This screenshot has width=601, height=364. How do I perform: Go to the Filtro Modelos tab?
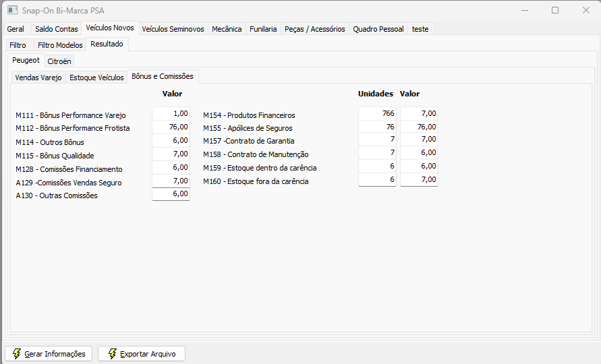coord(60,45)
